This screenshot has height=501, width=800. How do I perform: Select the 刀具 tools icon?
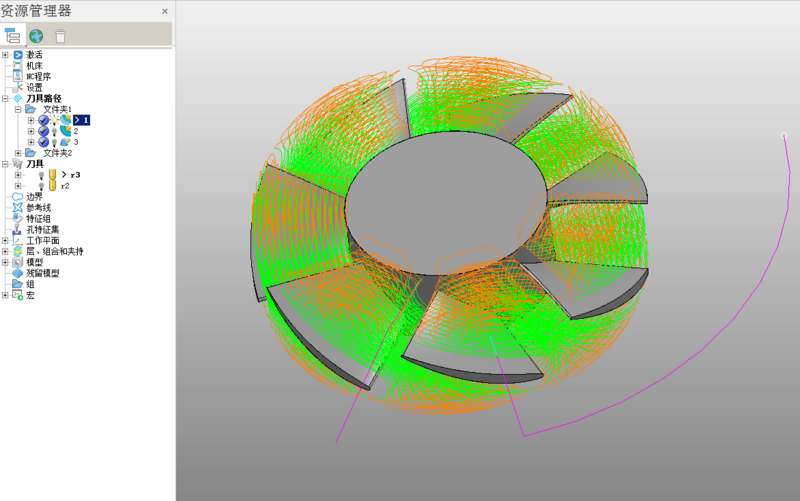tap(18, 164)
